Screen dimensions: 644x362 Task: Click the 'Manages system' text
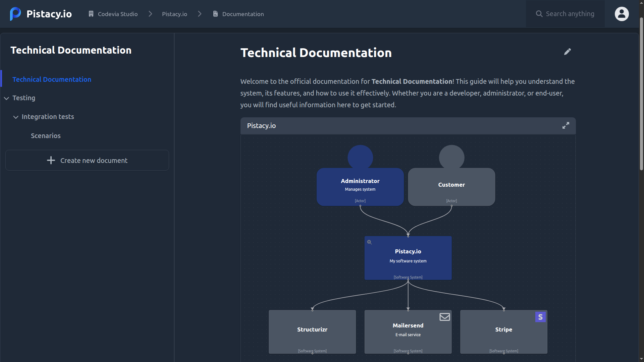[x=360, y=189]
